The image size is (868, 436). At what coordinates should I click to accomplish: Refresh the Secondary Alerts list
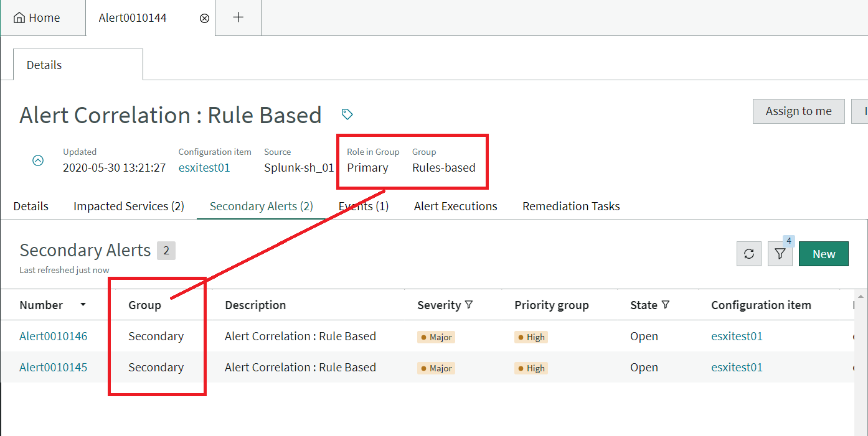pos(748,254)
